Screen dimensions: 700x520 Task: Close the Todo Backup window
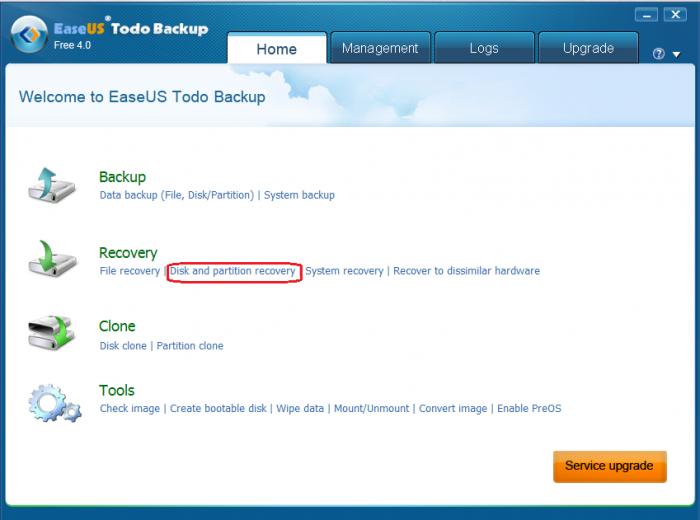point(675,15)
